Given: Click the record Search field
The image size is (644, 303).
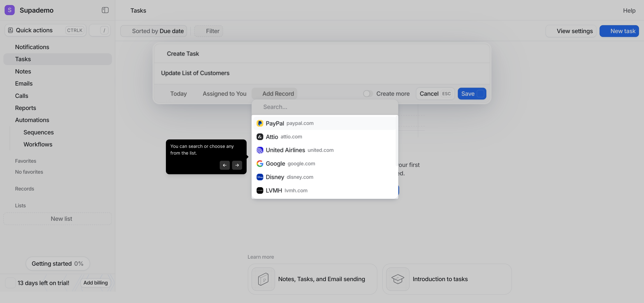Looking at the screenshot, I should [325, 107].
